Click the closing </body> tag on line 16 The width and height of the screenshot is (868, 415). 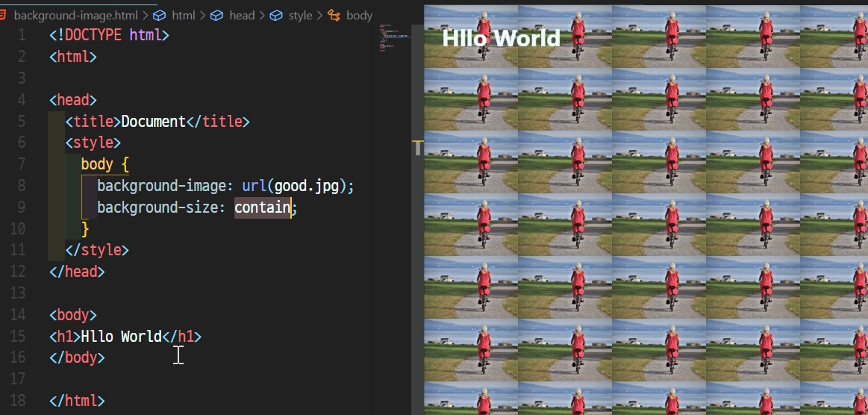(x=77, y=358)
